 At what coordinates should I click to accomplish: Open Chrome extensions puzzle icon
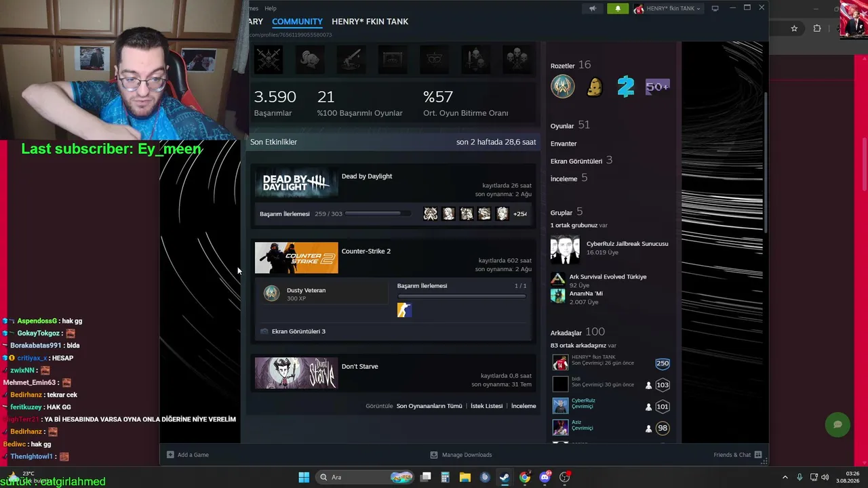tap(816, 28)
